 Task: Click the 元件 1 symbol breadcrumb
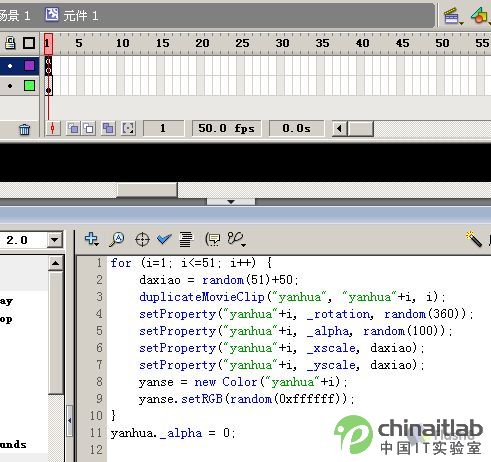[72, 15]
